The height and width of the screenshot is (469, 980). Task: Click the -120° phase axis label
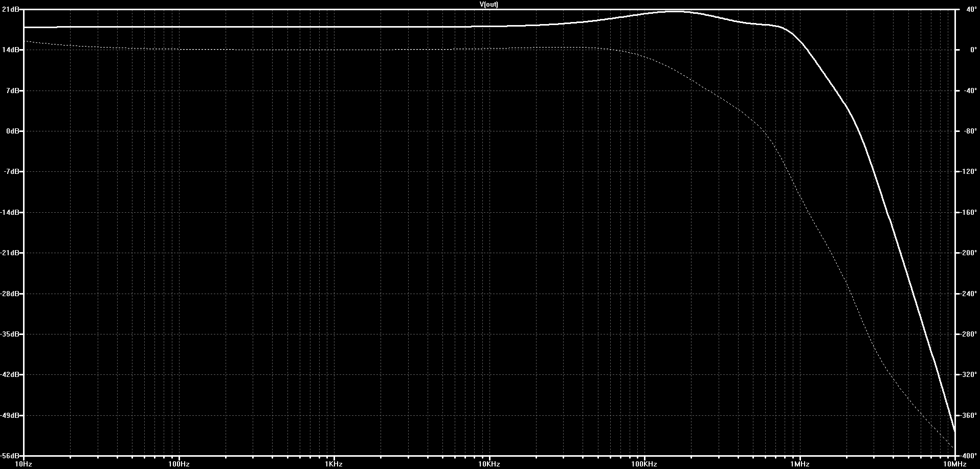[x=969, y=172]
